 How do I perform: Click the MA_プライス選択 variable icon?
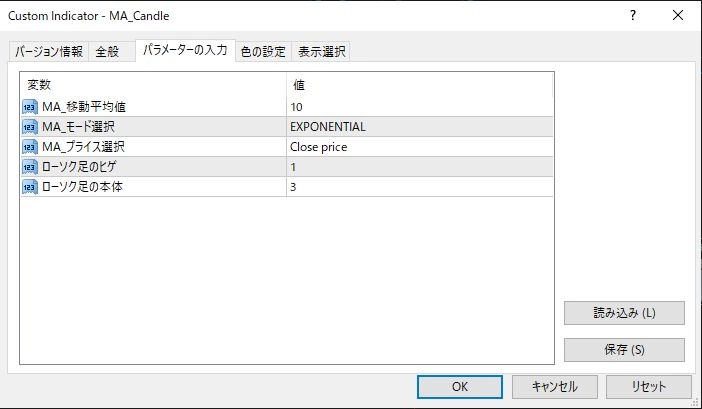[30, 147]
